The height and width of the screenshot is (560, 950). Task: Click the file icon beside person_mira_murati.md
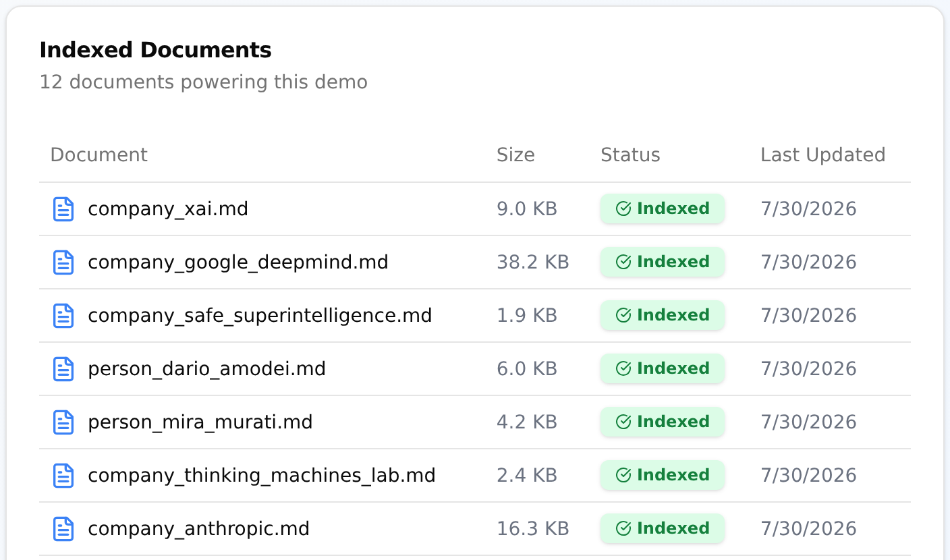63,422
